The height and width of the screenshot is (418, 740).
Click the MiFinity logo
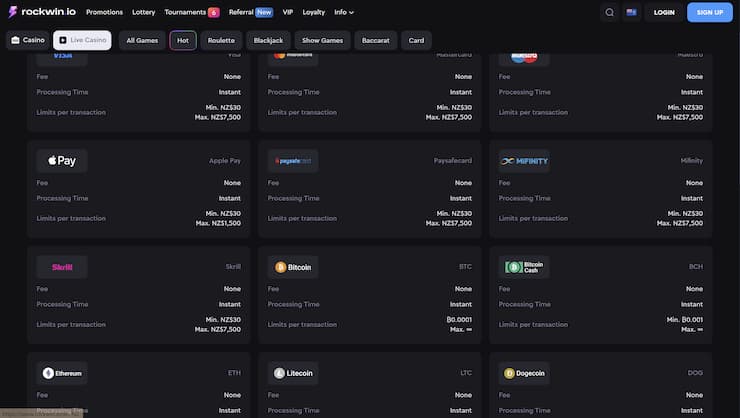[x=524, y=161]
